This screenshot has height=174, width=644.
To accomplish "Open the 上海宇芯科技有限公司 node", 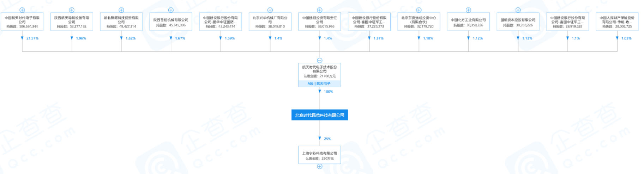I will point(320,155).
